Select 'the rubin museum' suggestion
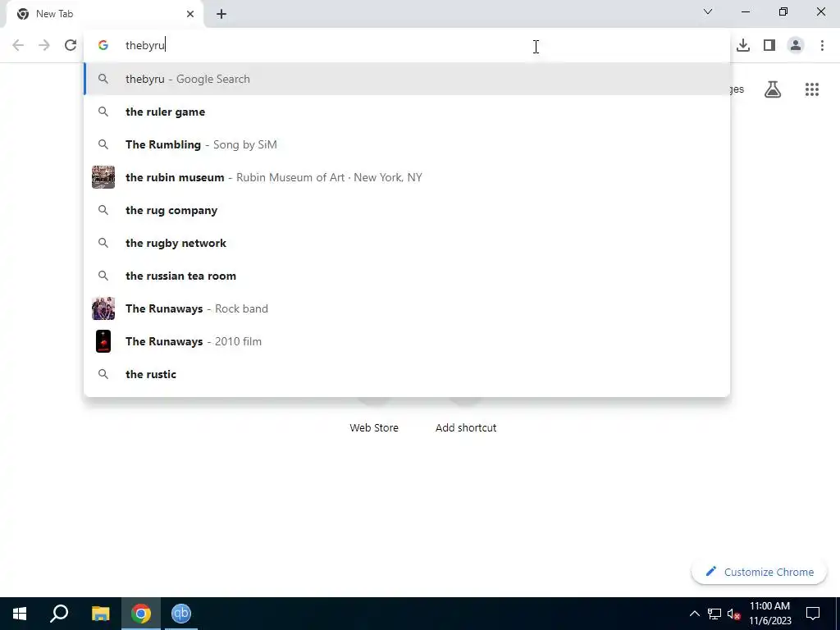Viewport: 840px width, 630px height. (x=407, y=177)
